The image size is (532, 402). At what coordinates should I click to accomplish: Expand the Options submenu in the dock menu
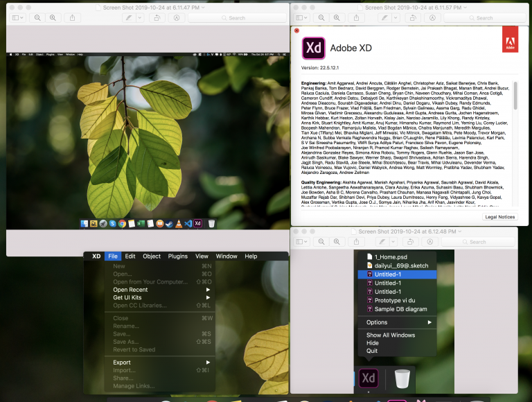coord(429,322)
